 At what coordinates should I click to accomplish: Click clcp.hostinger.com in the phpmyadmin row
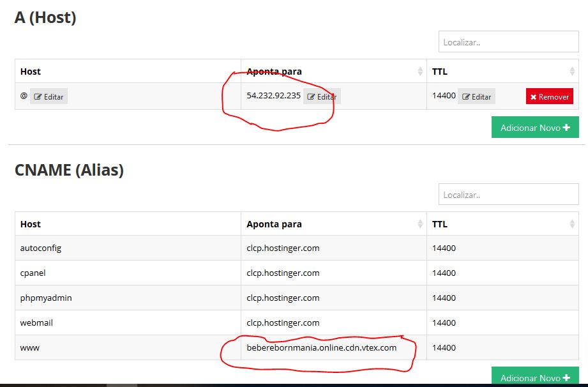283,298
